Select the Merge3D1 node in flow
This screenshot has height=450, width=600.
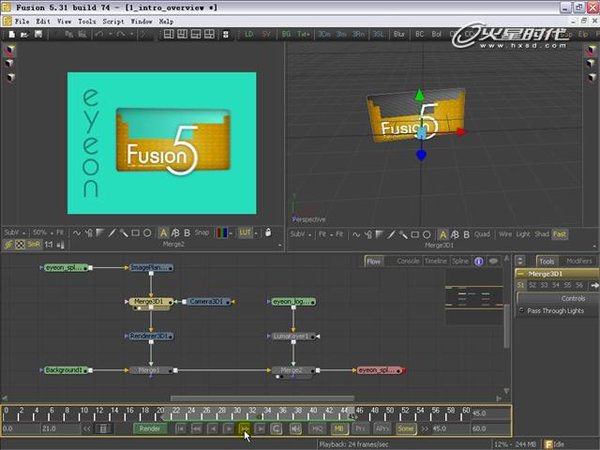pyautogui.click(x=150, y=302)
